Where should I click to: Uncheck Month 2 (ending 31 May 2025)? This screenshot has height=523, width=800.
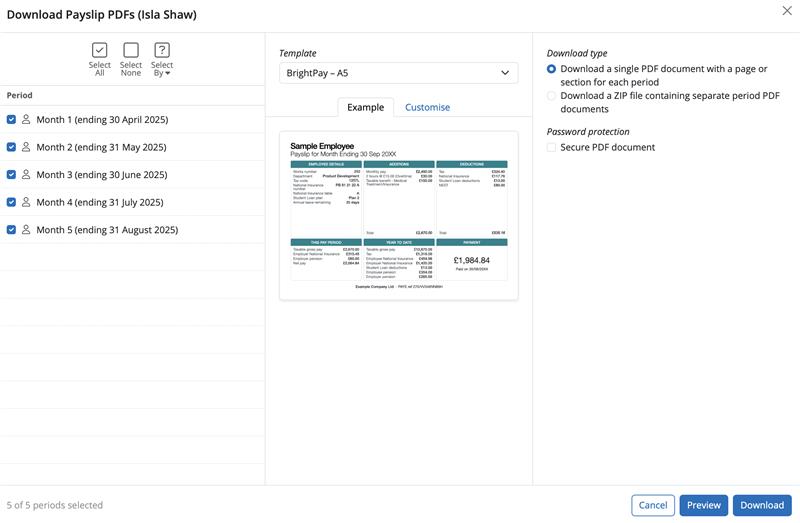click(x=11, y=147)
